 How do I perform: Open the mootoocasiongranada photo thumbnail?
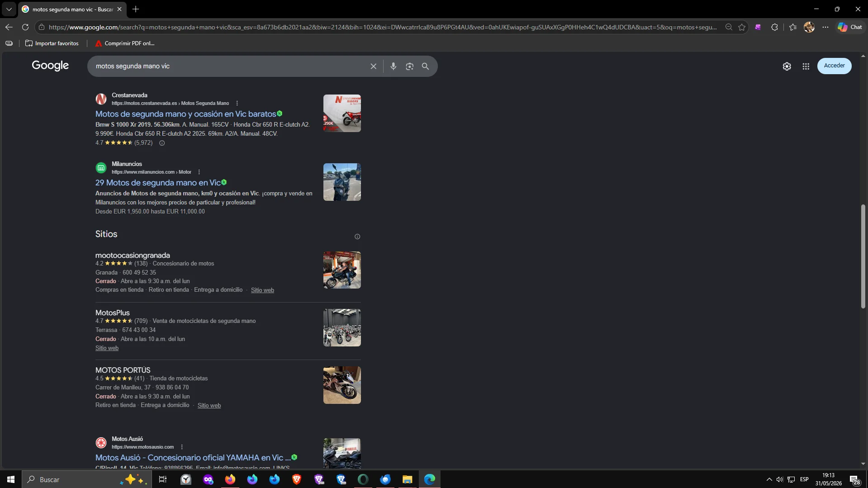coord(342,270)
